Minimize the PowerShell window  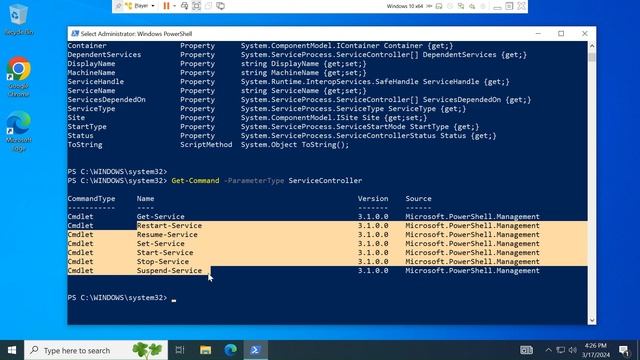click(538, 33)
